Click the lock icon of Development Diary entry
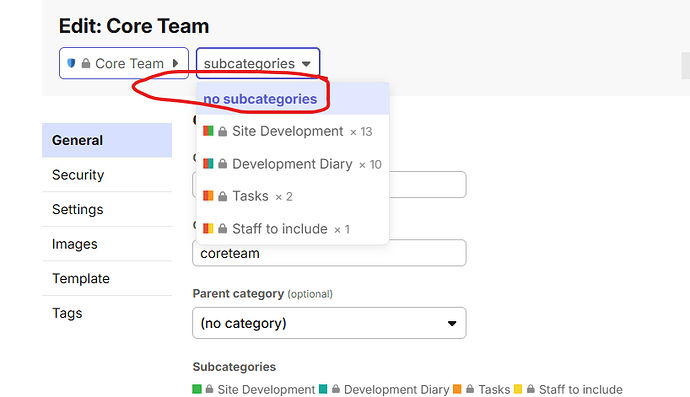 tap(223, 164)
